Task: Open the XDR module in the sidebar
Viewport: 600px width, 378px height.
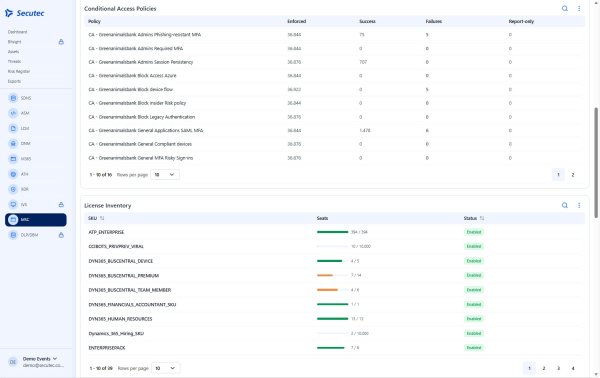Action: click(x=19, y=189)
